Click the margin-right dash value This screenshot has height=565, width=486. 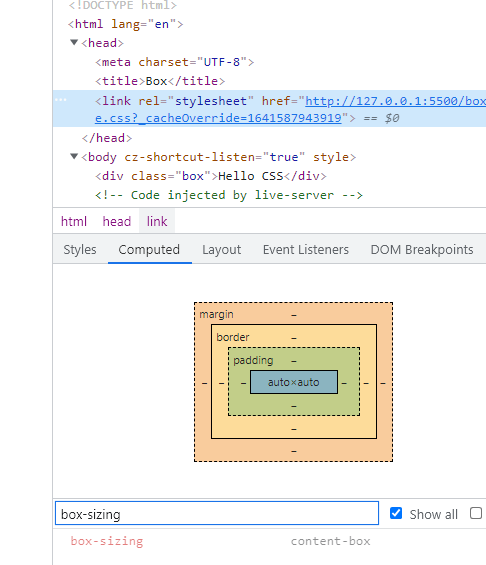coord(383,383)
